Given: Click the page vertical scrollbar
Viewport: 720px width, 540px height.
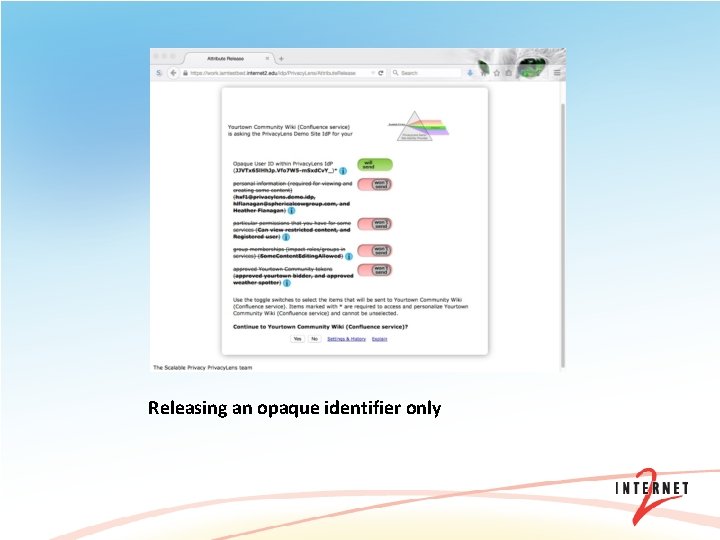Looking at the screenshot, I should coord(562,235).
